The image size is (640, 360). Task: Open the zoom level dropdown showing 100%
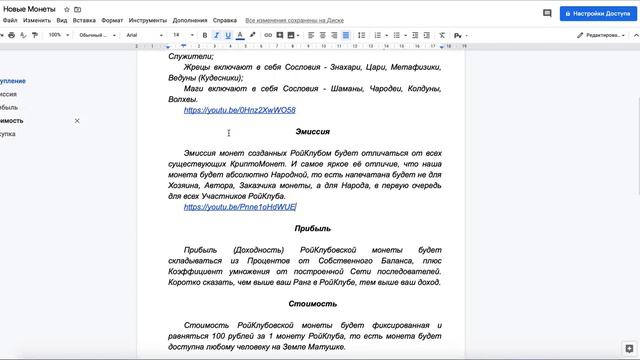click(58, 35)
